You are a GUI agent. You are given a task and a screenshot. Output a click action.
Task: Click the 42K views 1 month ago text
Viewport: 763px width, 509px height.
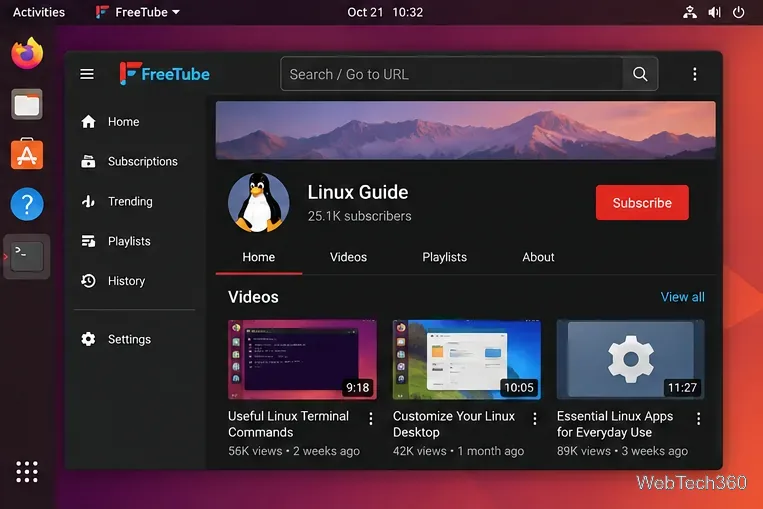(x=458, y=451)
